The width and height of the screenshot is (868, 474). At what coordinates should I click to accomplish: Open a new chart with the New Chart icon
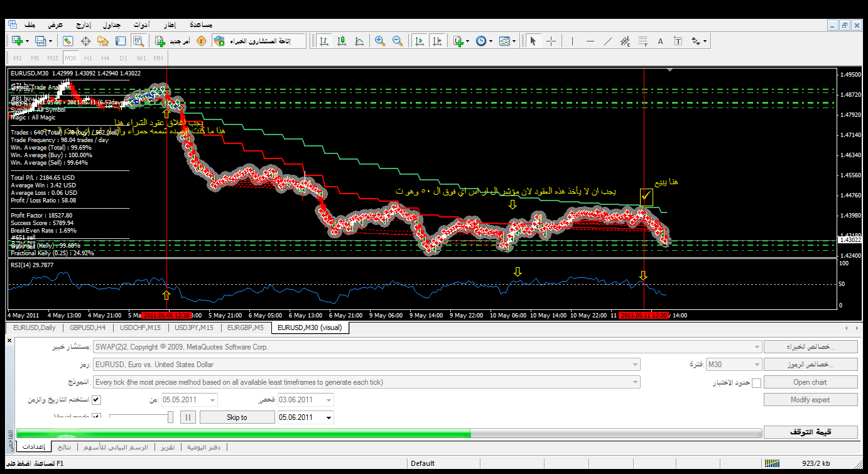[16, 41]
